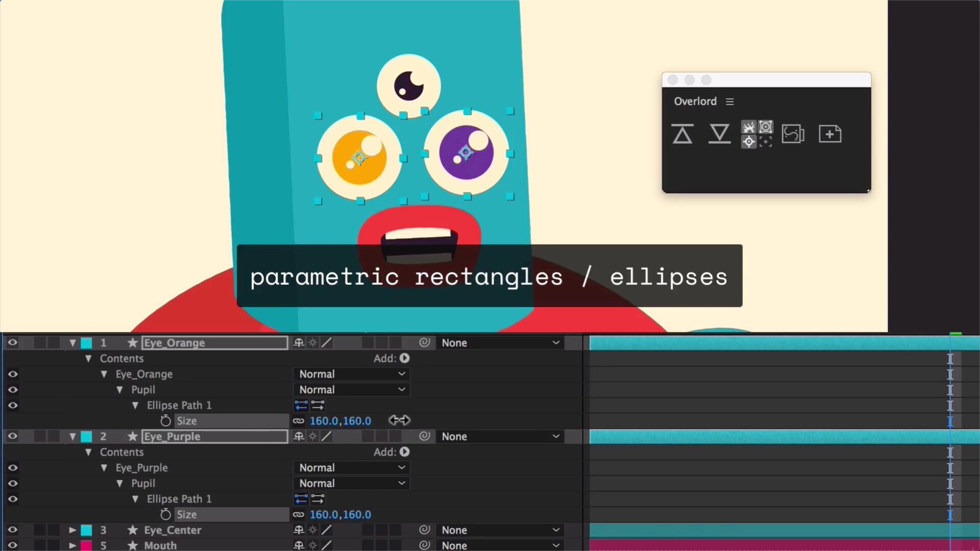Toggle the Overlord parametric shapes detection icon
Image resolution: width=980 pixels, height=551 pixels.
[766, 127]
